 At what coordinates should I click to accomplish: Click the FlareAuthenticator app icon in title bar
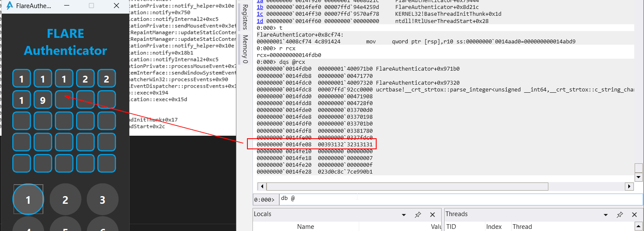[9, 6]
